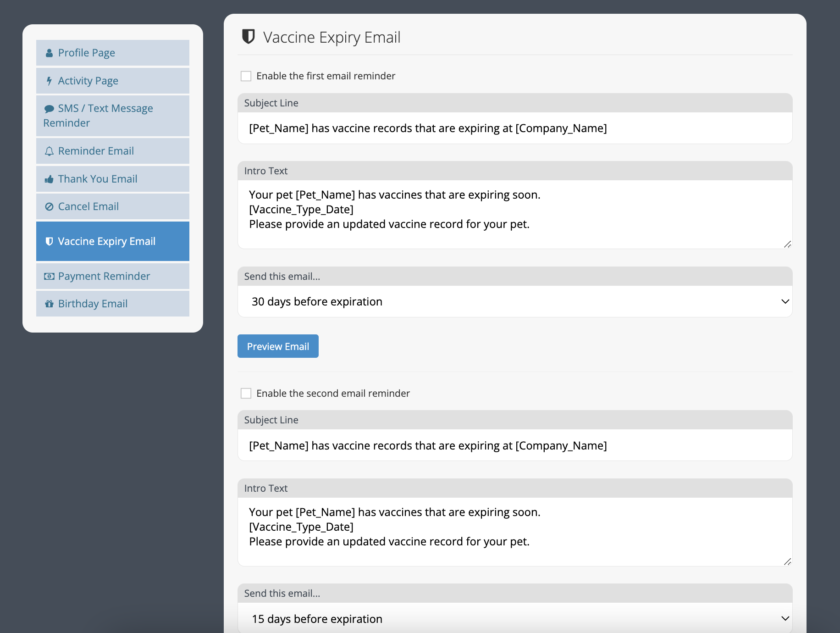Click the 'Enable the second email reminder' label
The height and width of the screenshot is (633, 840).
pyautogui.click(x=333, y=394)
